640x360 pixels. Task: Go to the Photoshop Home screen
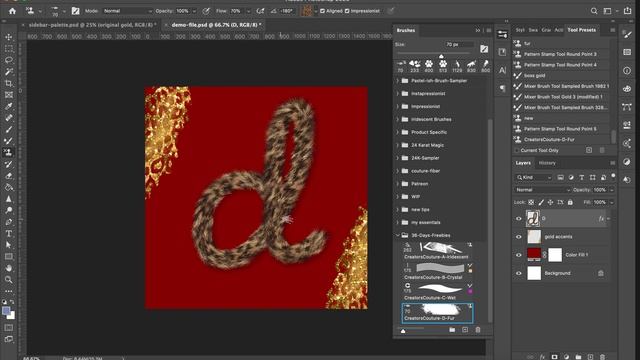point(12,11)
